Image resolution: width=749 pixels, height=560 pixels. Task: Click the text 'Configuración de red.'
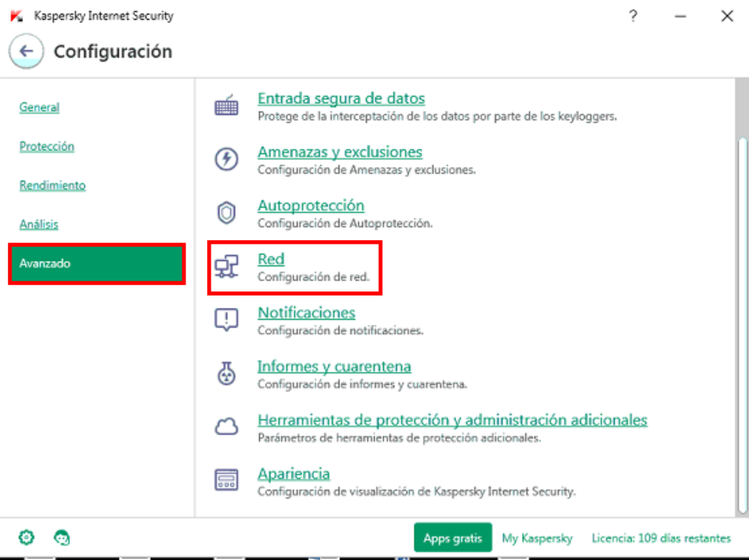(x=313, y=277)
